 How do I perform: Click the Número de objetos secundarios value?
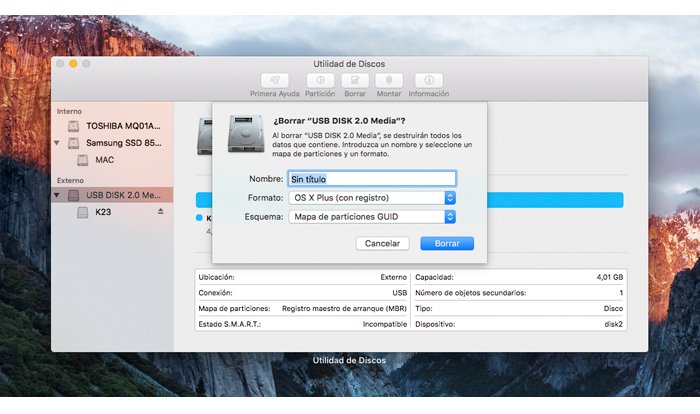click(621, 293)
